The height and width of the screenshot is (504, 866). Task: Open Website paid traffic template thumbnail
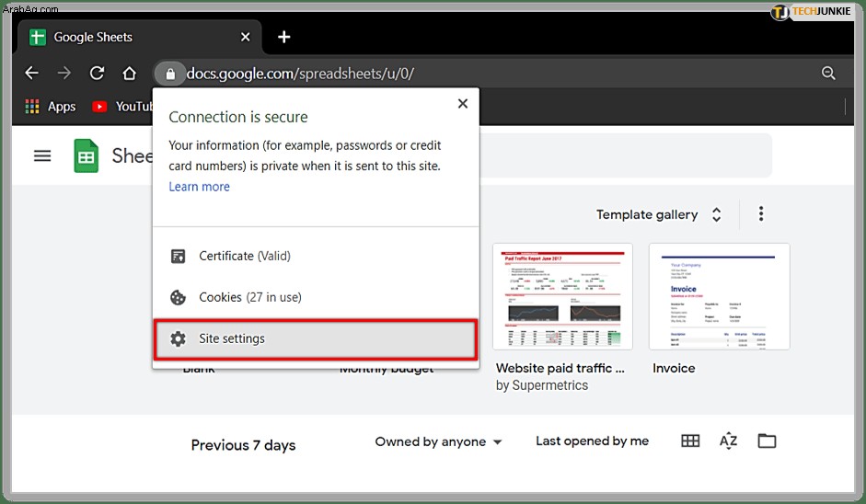point(562,296)
